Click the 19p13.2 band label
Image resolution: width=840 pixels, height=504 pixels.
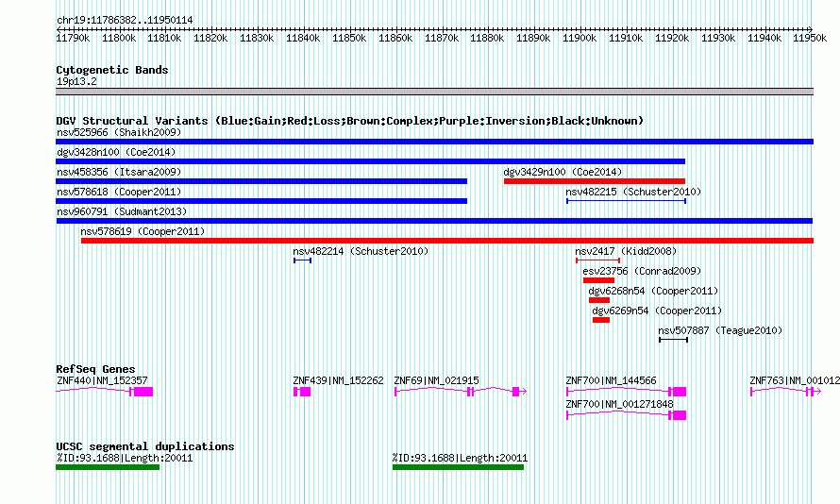coord(76,81)
